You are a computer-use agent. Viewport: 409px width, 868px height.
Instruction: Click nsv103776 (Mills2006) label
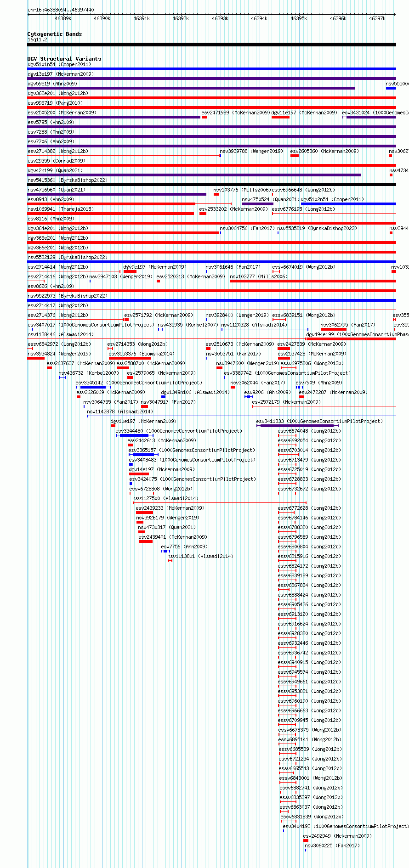(x=242, y=190)
